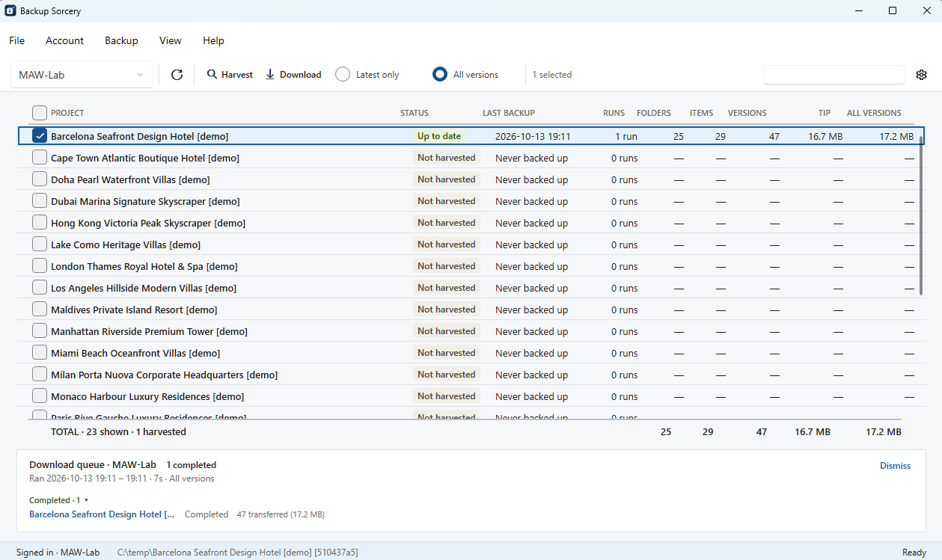Sort by the FOLDERS column header
The width and height of the screenshot is (942, 560).
[654, 113]
